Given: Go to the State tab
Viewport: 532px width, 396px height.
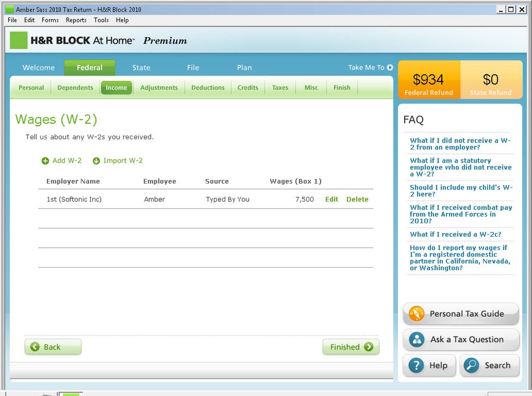Looking at the screenshot, I should [x=141, y=67].
